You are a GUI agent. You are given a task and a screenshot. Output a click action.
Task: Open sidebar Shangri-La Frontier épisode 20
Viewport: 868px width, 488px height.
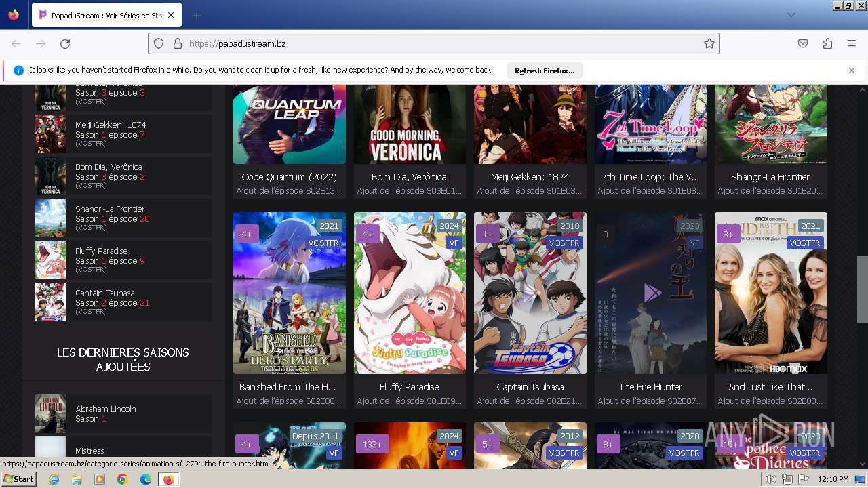[x=123, y=218]
